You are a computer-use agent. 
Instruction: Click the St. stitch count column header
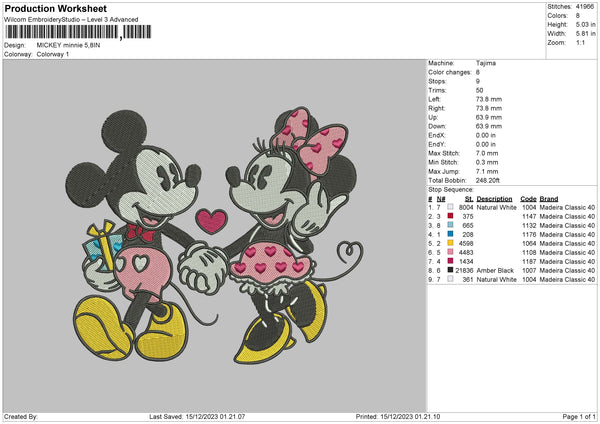point(468,198)
